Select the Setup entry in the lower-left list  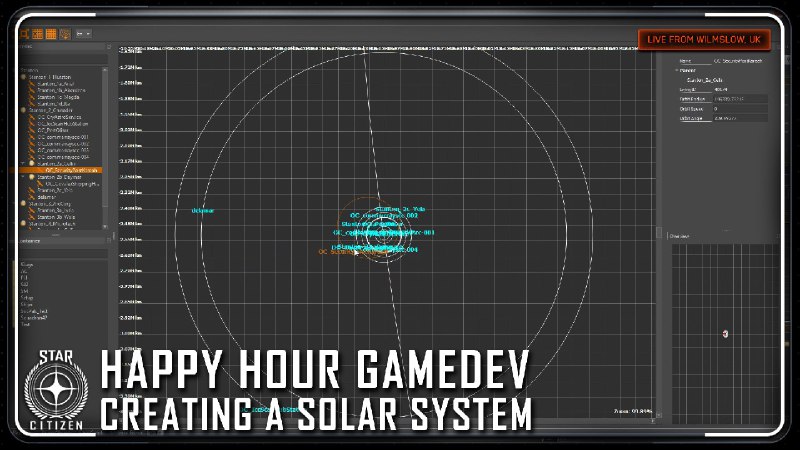[27, 297]
